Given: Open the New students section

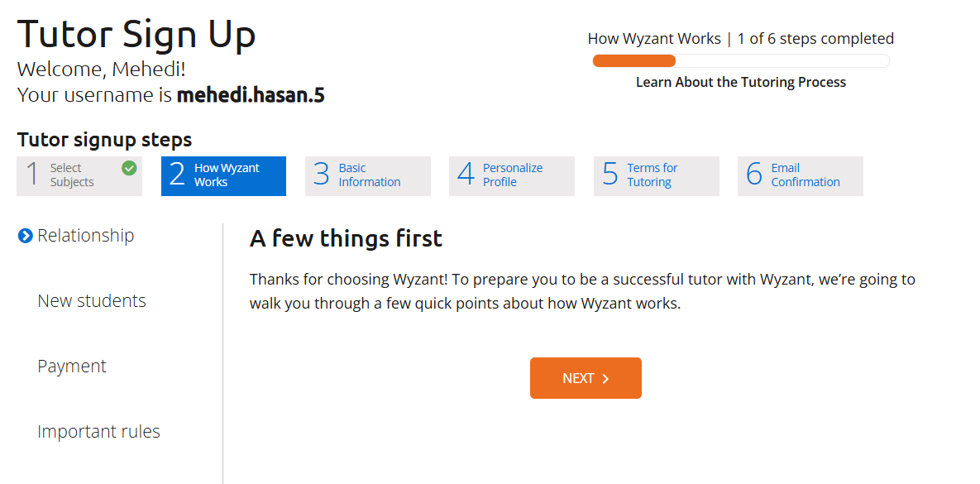Looking at the screenshot, I should tap(92, 301).
